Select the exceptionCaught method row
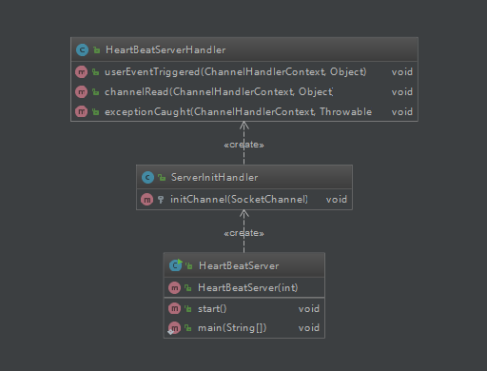 [244, 111]
